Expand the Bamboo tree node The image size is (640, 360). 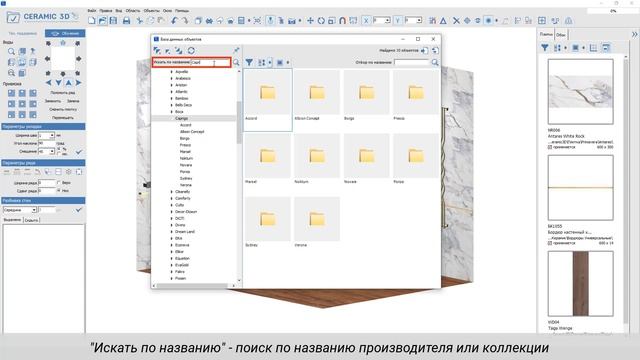(171, 98)
